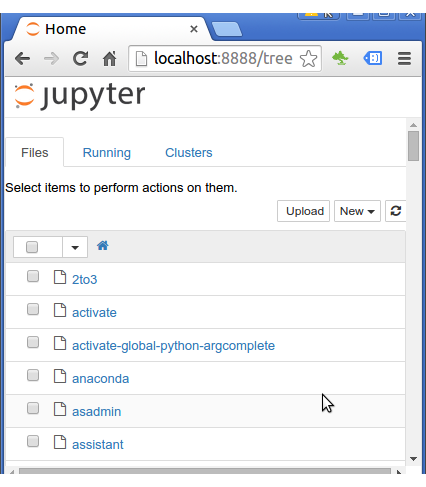Click the scrollbar up arrow
This screenshot has width=426, height=487.
click(x=413, y=125)
